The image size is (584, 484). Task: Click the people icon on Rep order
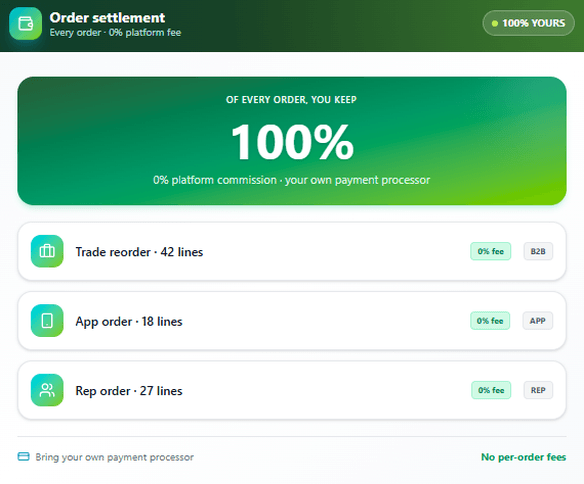pyautogui.click(x=47, y=390)
